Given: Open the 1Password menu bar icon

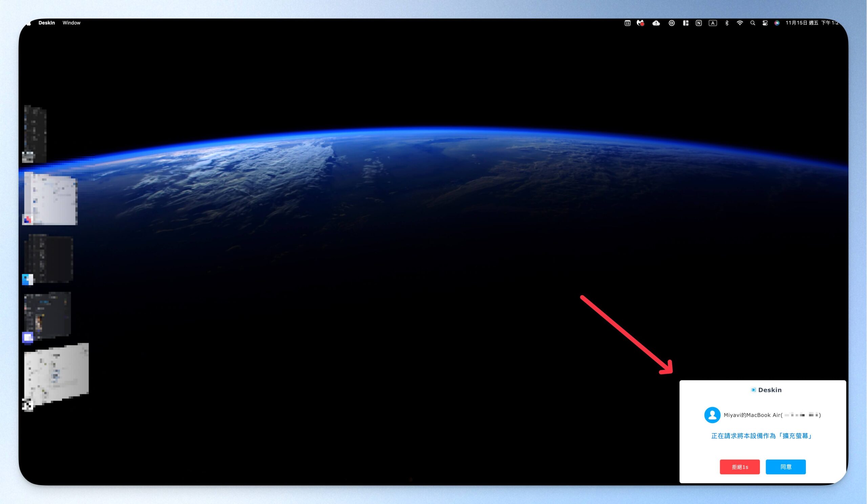Looking at the screenshot, I should [671, 23].
